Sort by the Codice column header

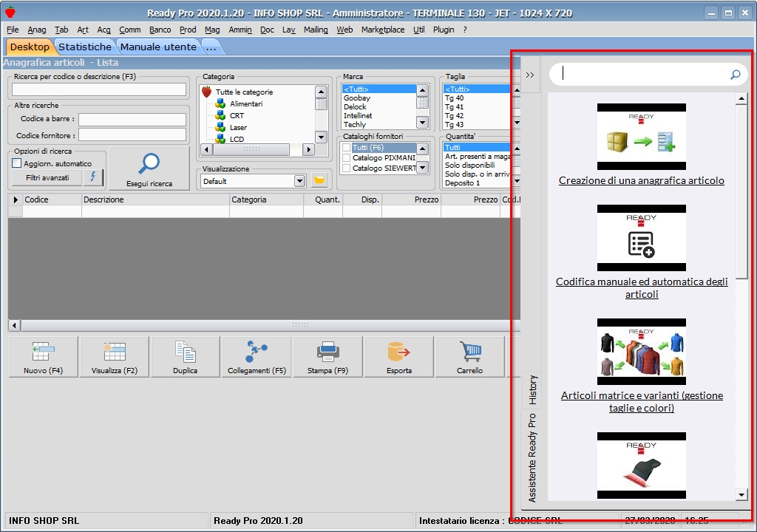(52, 199)
